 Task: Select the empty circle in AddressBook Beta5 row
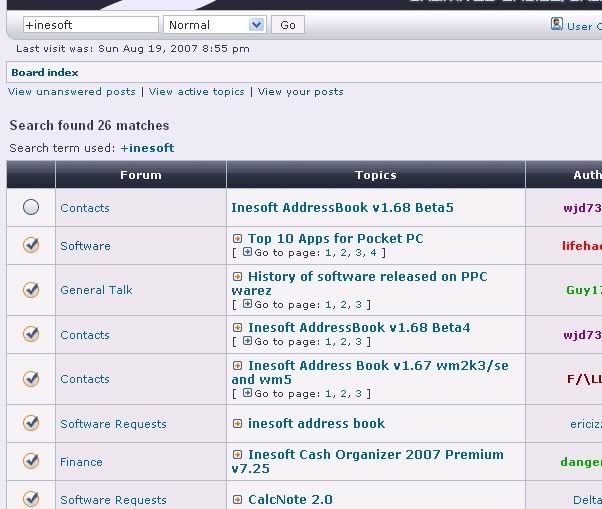pos(31,207)
